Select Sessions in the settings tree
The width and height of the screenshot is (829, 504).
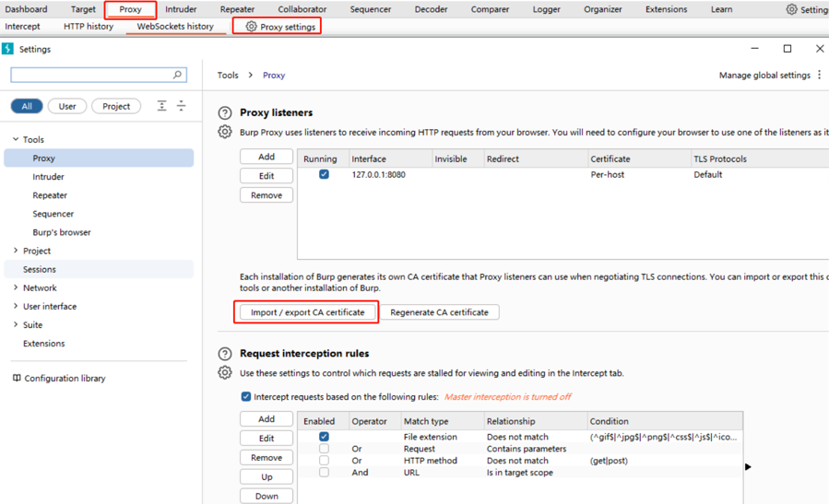pos(99,269)
